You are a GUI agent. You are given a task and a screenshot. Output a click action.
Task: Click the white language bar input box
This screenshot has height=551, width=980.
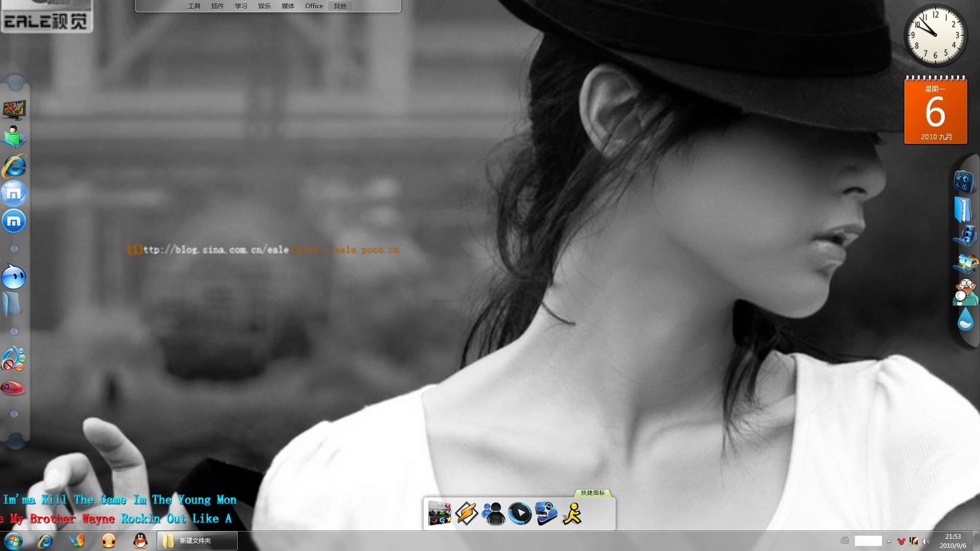868,541
